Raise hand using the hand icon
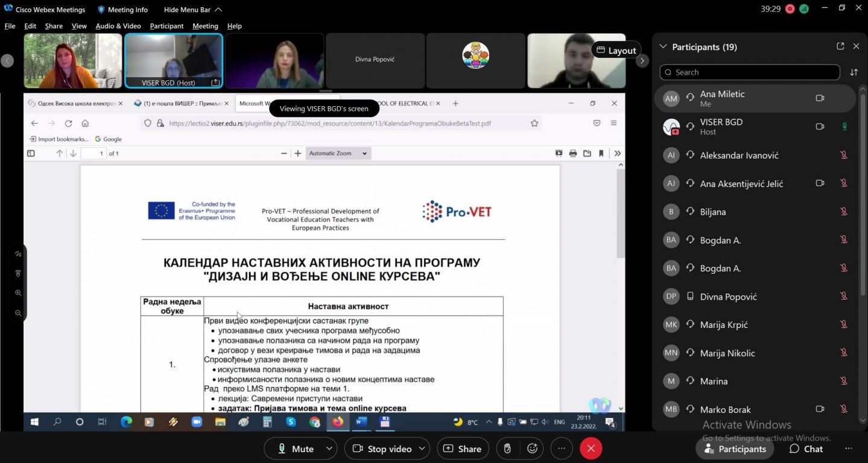 (x=507, y=449)
